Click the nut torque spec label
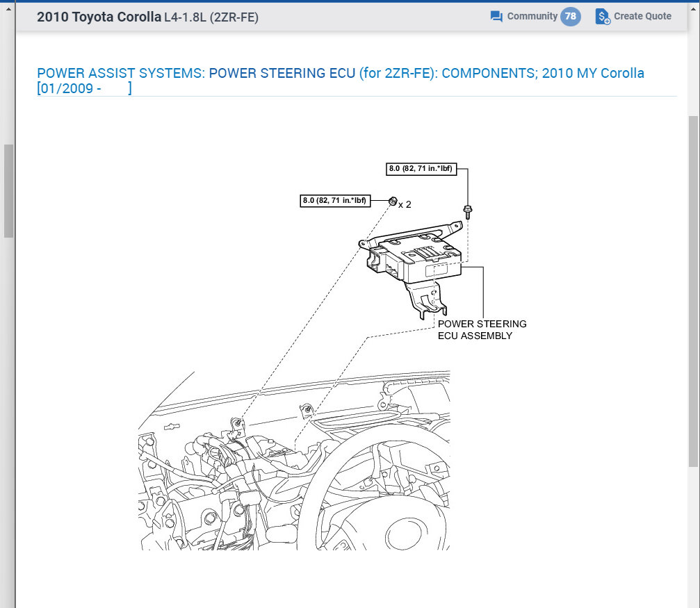700x608 pixels. click(x=335, y=201)
